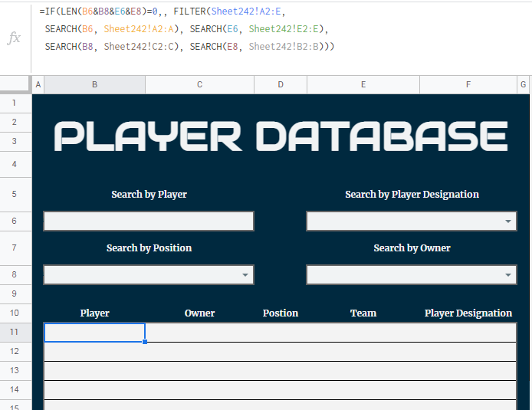Select column D header
Screen dimensions: 532x410
coord(281,84)
